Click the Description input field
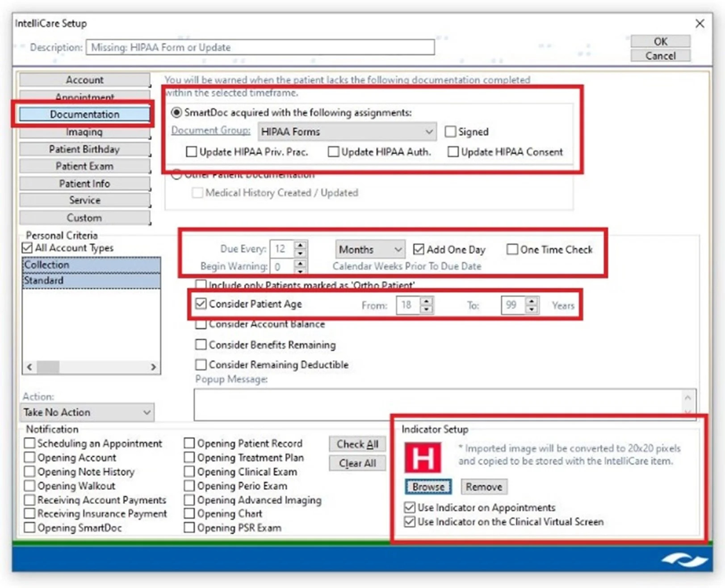The width and height of the screenshot is (725, 588). (x=260, y=47)
